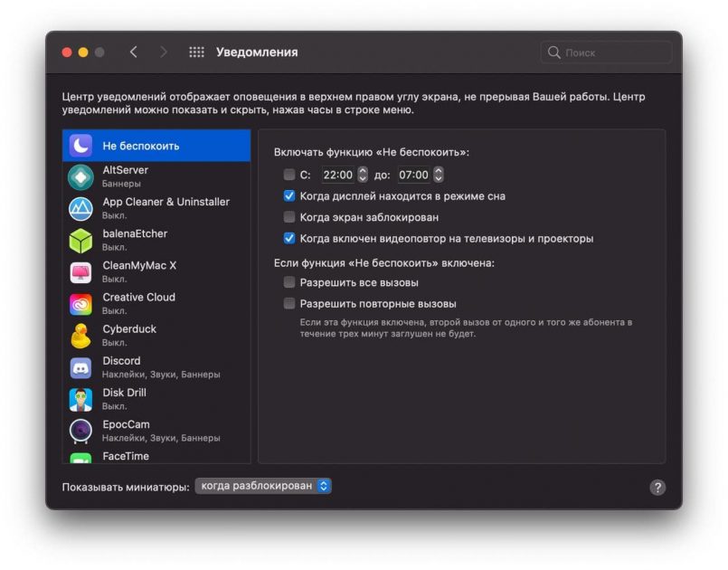Select 'Не беспокоить' in the sidebar
The image size is (728, 570).
pos(156,146)
